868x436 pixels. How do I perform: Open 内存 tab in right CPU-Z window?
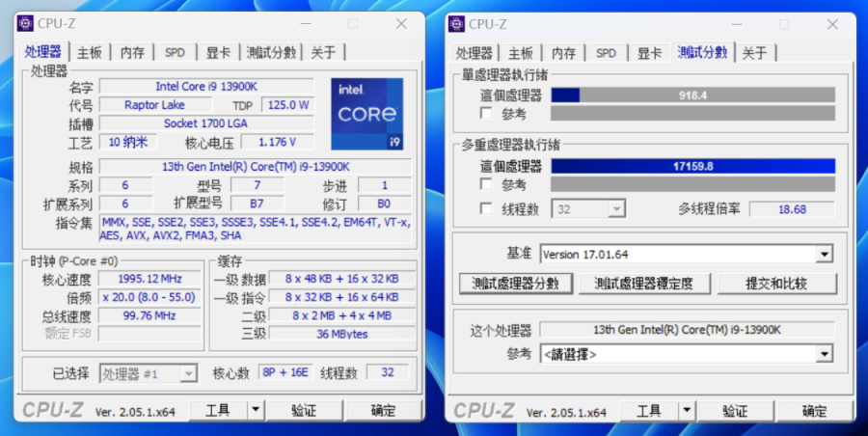coord(563,53)
